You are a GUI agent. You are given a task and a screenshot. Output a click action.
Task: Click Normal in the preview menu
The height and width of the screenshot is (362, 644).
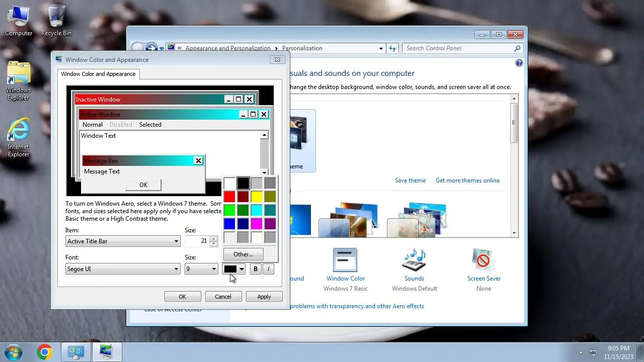pos(93,125)
